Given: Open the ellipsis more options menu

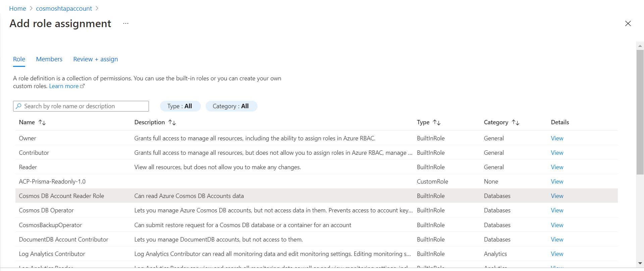Looking at the screenshot, I should coord(126,23).
